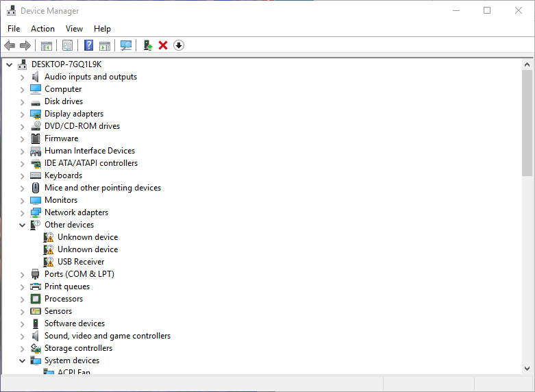The width and height of the screenshot is (535, 392).
Task: Select the first Unknown device entry
Action: pos(88,237)
